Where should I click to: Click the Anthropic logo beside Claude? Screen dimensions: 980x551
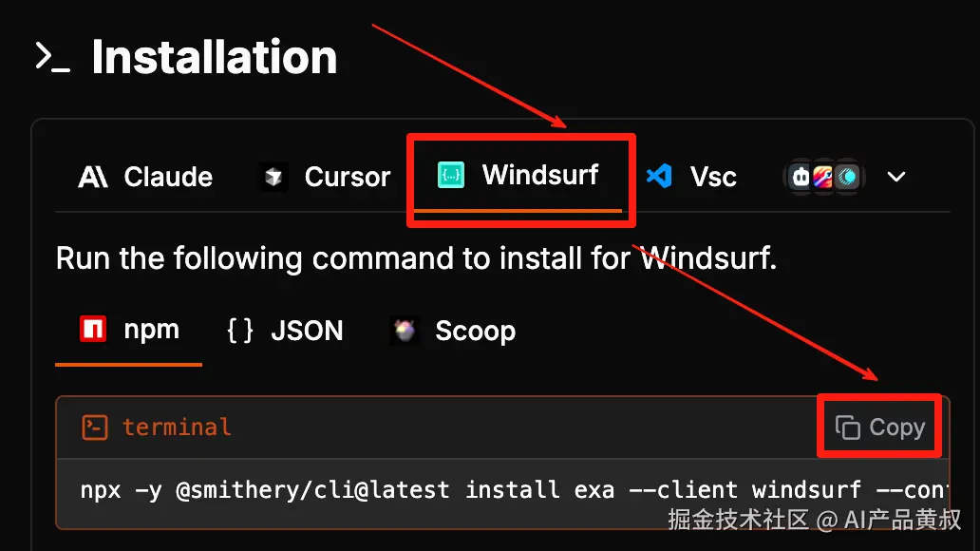point(92,177)
